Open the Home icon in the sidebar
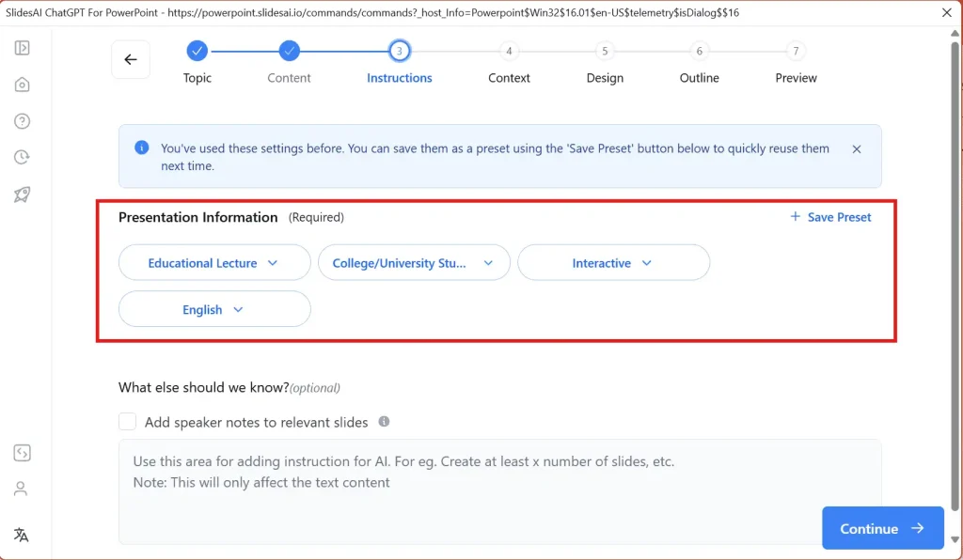 [22, 84]
